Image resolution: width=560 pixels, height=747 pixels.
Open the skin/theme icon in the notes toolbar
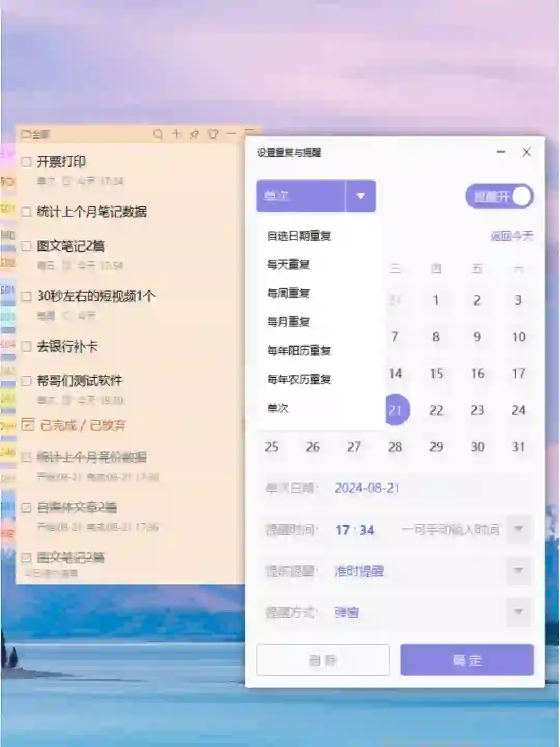point(213,134)
